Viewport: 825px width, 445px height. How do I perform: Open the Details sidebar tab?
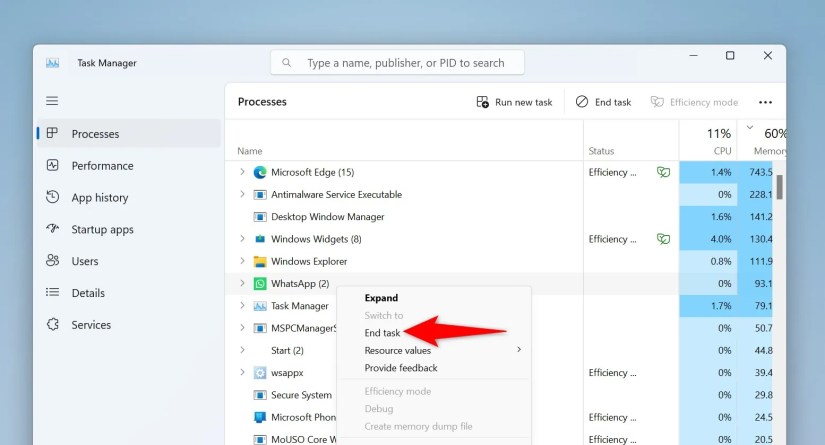click(x=128, y=293)
